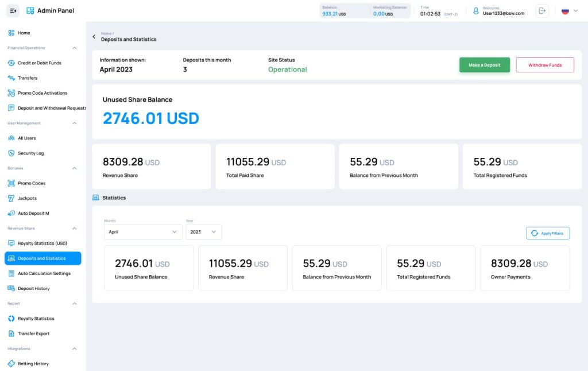Collapse the Revenue Share section
The width and height of the screenshot is (588, 371).
[74, 228]
